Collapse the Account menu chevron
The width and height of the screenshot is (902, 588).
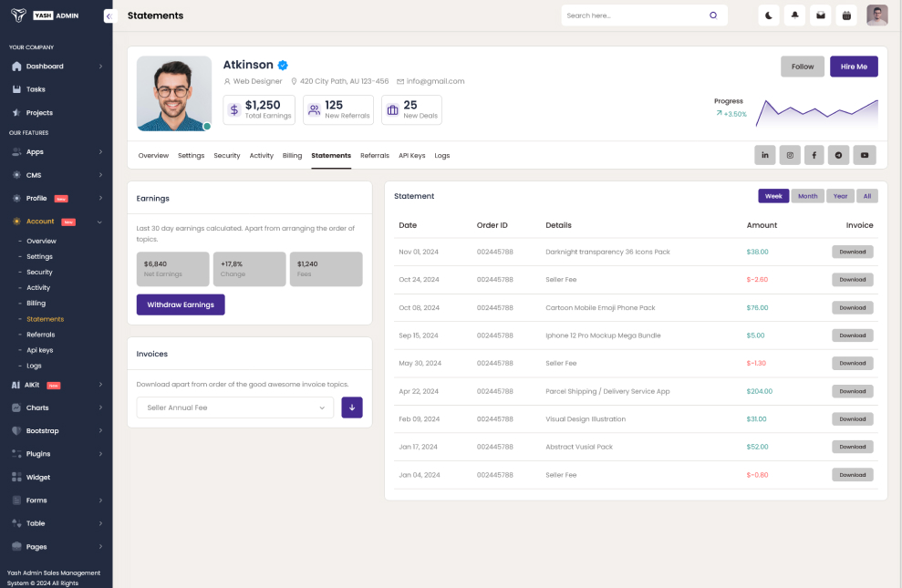coord(99,222)
